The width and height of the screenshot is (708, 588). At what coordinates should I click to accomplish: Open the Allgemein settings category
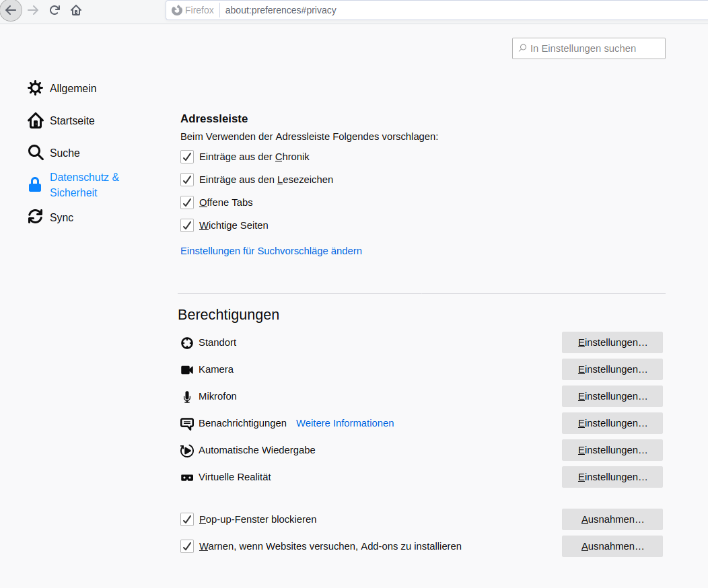(x=73, y=88)
